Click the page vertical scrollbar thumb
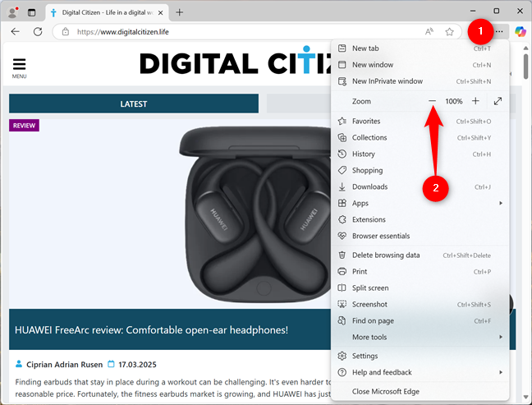The width and height of the screenshot is (532, 405). (x=526, y=67)
